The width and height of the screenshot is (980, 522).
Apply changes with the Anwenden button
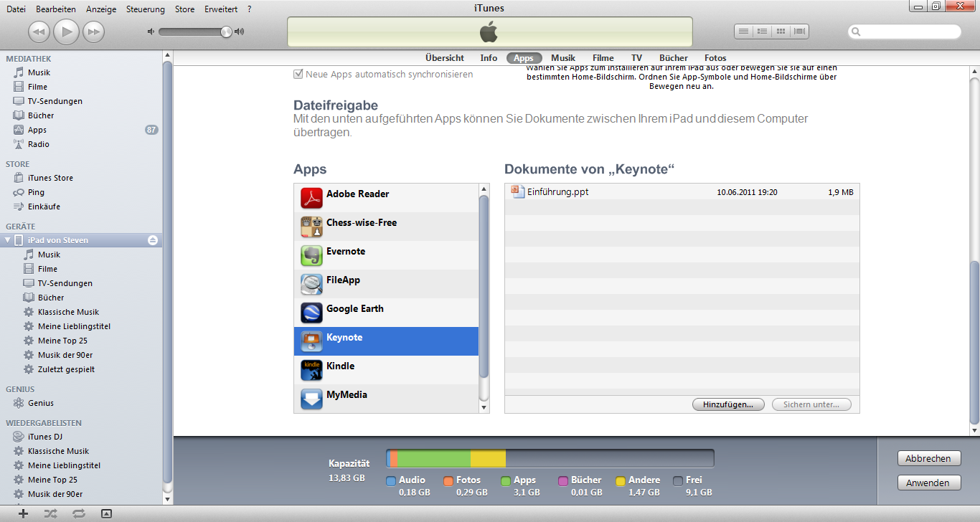point(928,482)
